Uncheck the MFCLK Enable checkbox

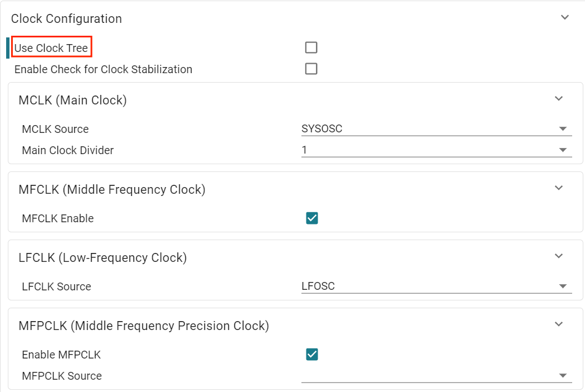click(x=312, y=218)
